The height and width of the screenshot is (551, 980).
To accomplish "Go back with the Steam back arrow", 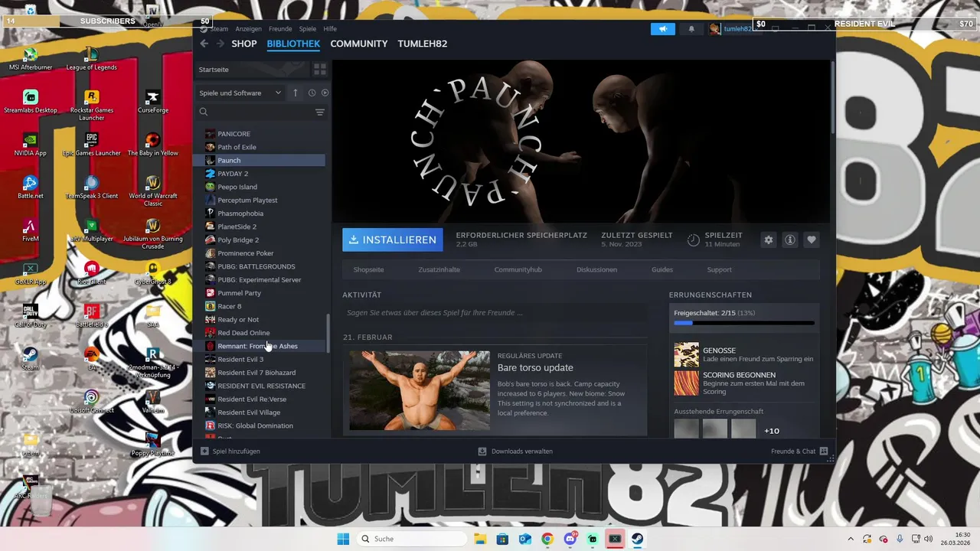I will click(204, 44).
